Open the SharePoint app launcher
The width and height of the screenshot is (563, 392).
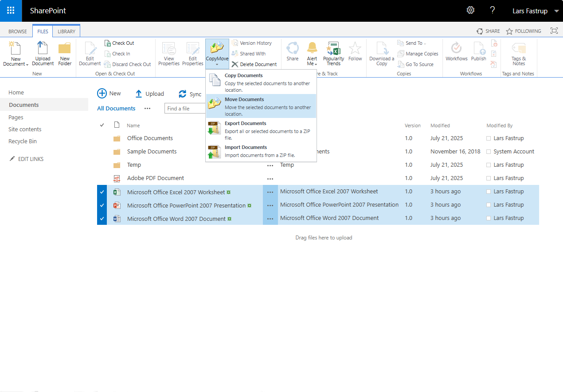point(11,11)
